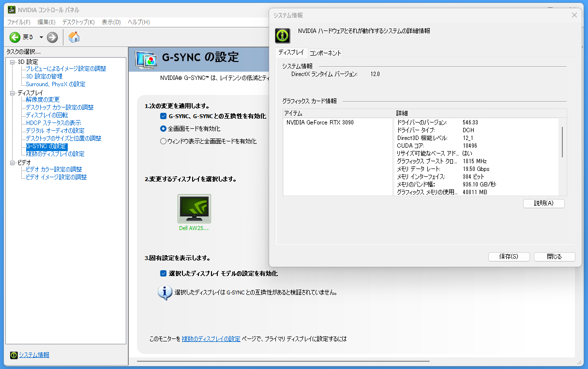588x369 pixels.
Task: Click the details list vertical scrollbar
Action: pos(562,142)
